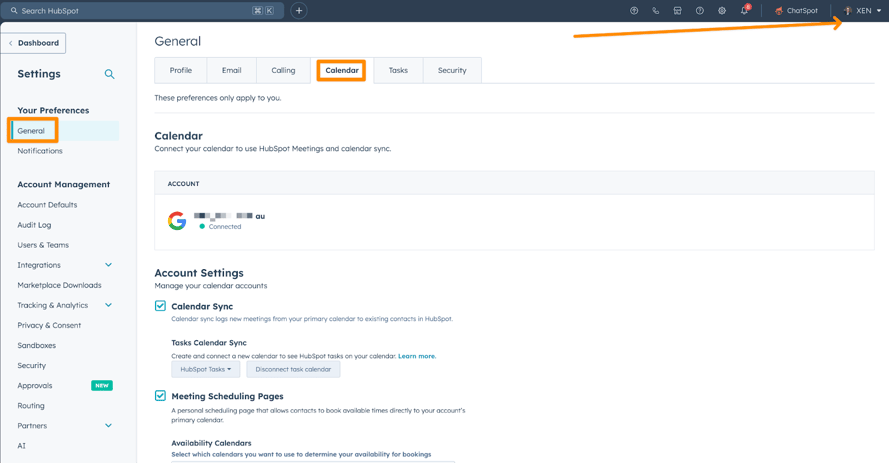This screenshot has height=463, width=889.
Task: Select General under Your Preferences
Action: pyautogui.click(x=31, y=131)
